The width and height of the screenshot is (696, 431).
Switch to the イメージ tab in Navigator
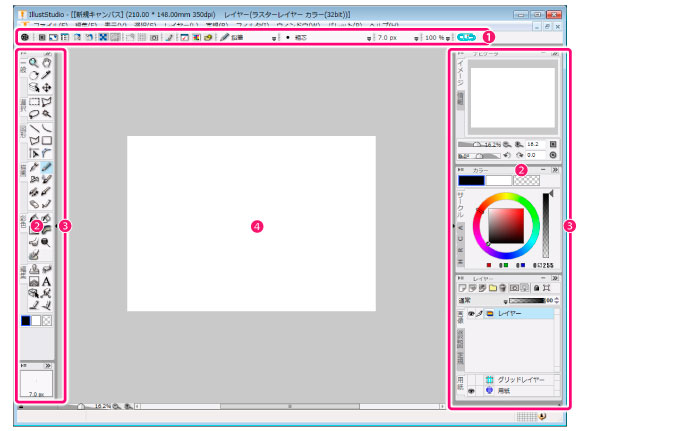[461, 73]
